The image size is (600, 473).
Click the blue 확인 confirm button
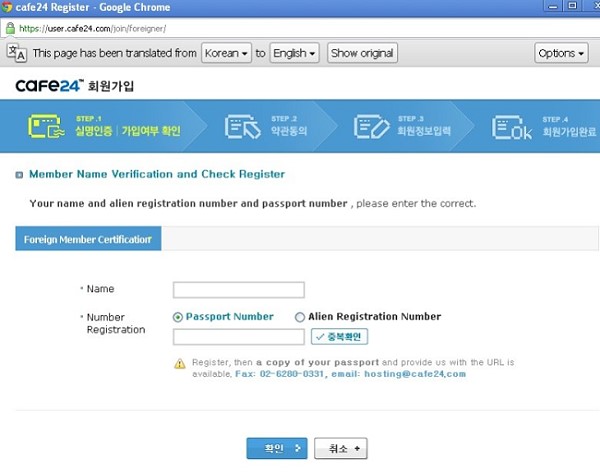(x=277, y=448)
